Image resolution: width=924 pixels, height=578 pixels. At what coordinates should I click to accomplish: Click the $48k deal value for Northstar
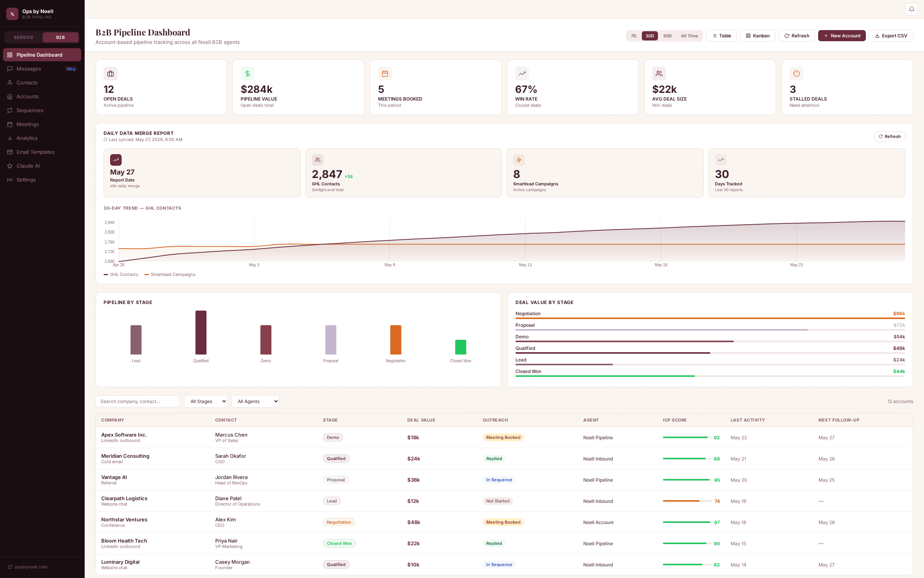point(414,522)
